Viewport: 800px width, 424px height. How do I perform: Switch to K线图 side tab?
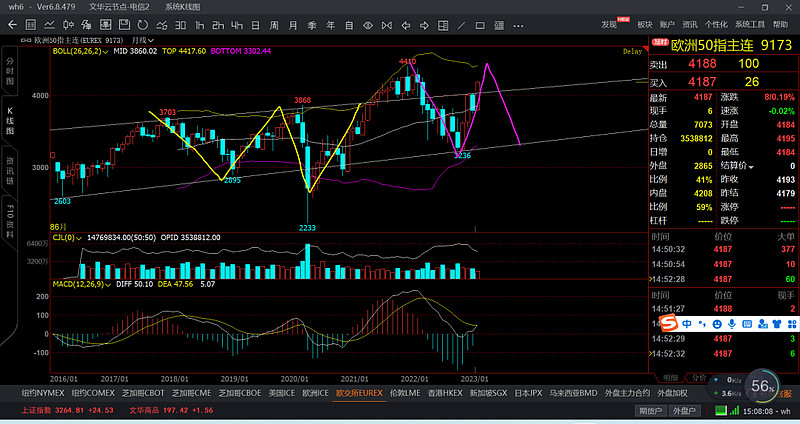pos(10,121)
